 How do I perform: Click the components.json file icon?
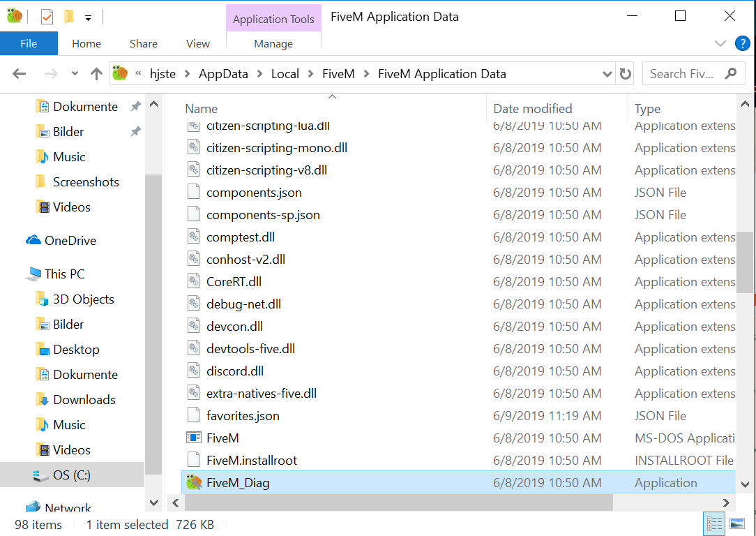(x=193, y=192)
